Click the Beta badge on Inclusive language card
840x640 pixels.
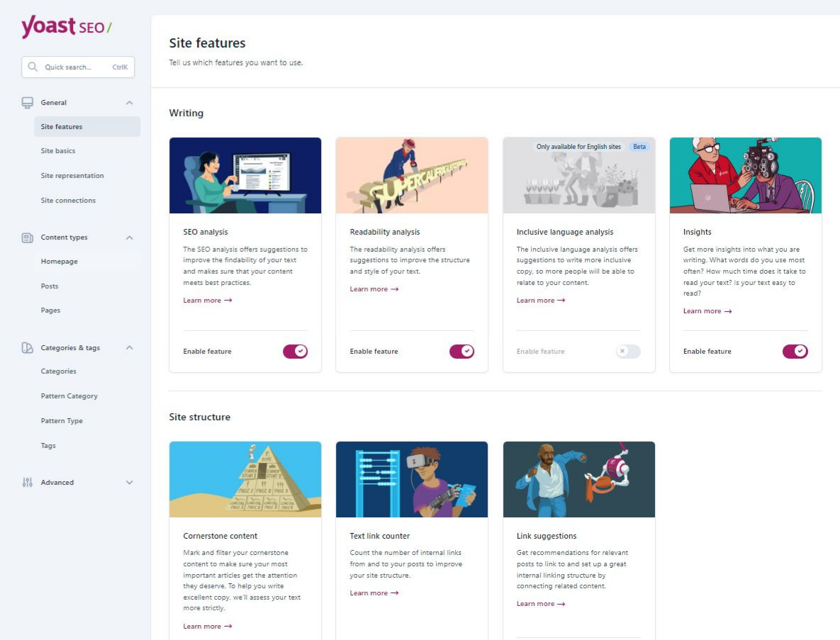[639, 147]
